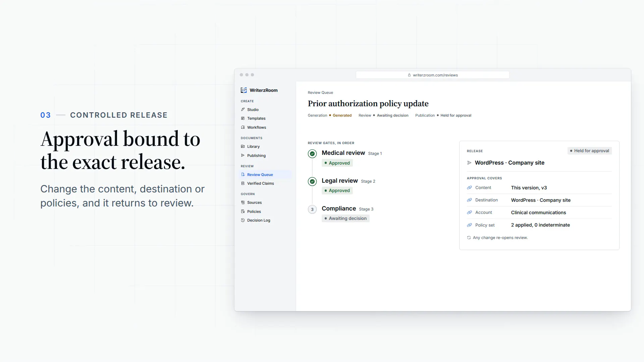This screenshot has width=644, height=362.
Task: Click the Library folder icon
Action: [x=243, y=146]
